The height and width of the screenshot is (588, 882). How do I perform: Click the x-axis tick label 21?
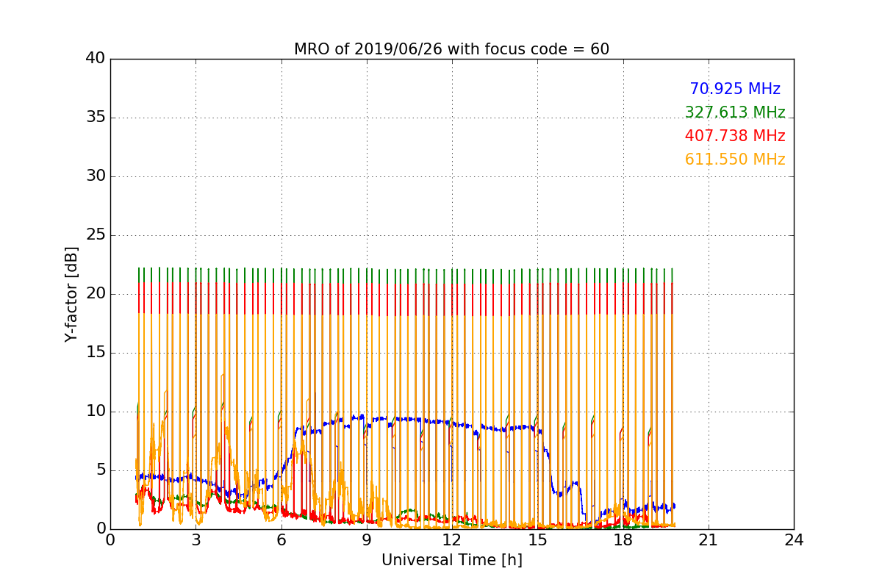click(708, 540)
